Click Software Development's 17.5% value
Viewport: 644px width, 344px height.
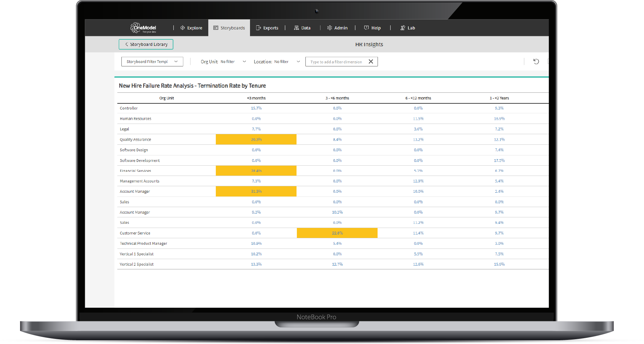coord(499,160)
